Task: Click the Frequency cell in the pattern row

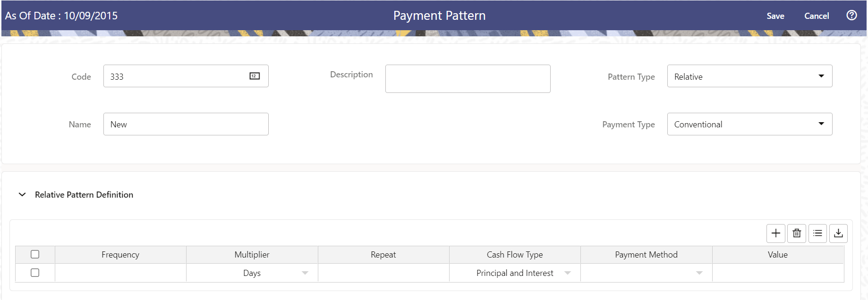Action: pyautogui.click(x=120, y=273)
